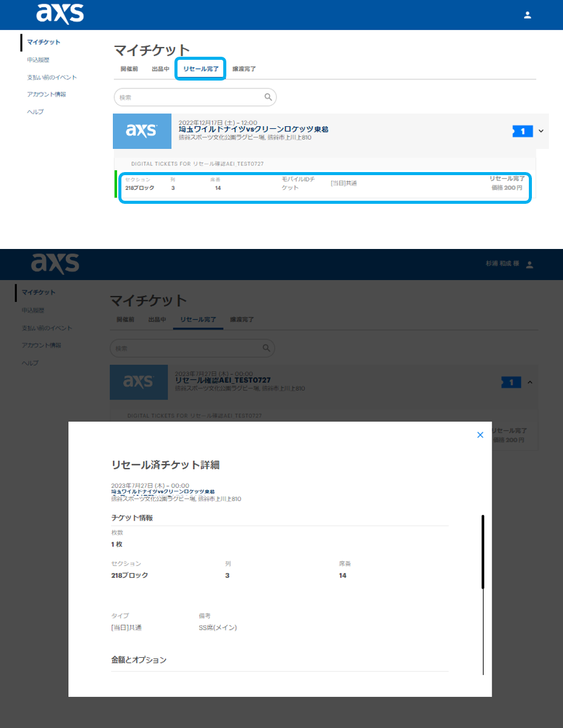Open the blue-outlined リセール完了 tab
563x728 pixels.
[x=201, y=69]
